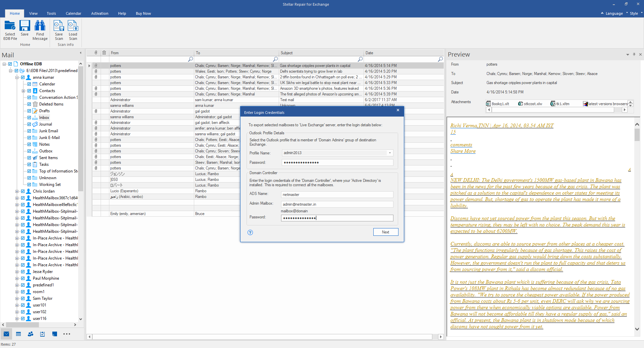Image resolution: width=644 pixels, height=348 pixels.
Task: Open the Calendar ribbon tab
Action: click(x=73, y=13)
